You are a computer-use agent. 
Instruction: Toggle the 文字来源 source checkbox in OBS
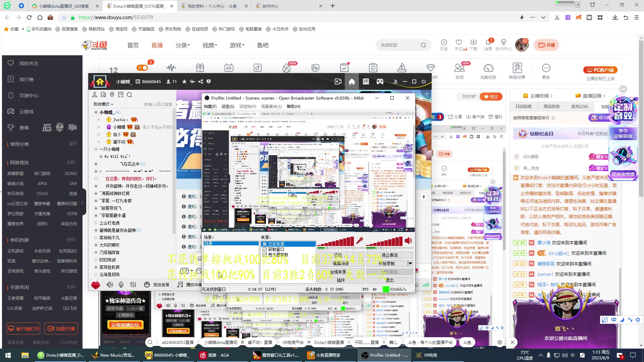[x=265, y=244]
